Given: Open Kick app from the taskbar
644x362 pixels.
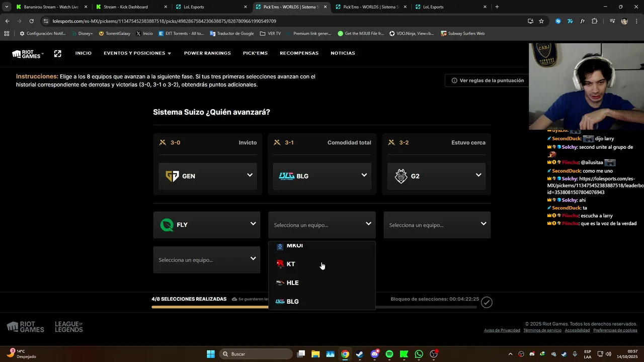Looking at the screenshot, I should coord(404,354).
